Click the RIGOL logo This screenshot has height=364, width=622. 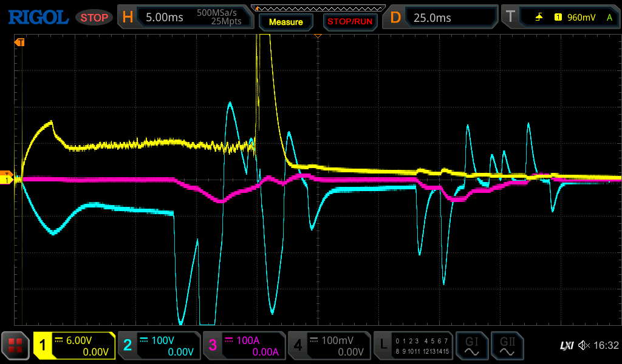point(38,17)
